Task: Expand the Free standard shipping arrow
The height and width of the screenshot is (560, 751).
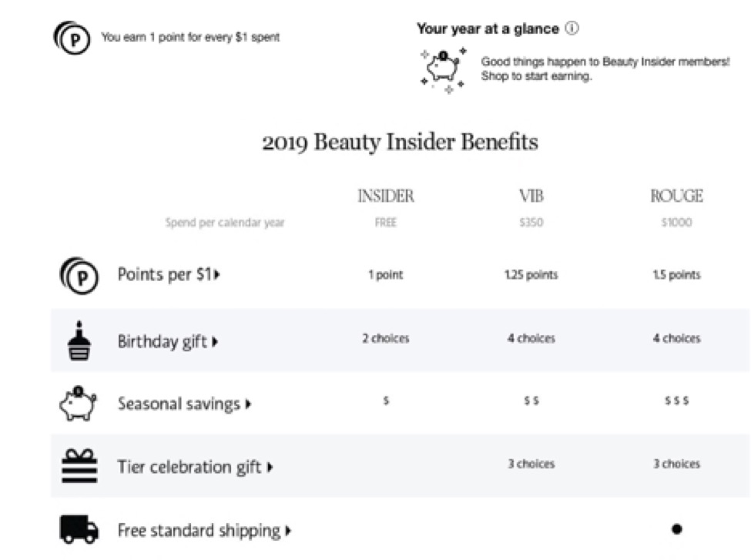Action: [288, 531]
